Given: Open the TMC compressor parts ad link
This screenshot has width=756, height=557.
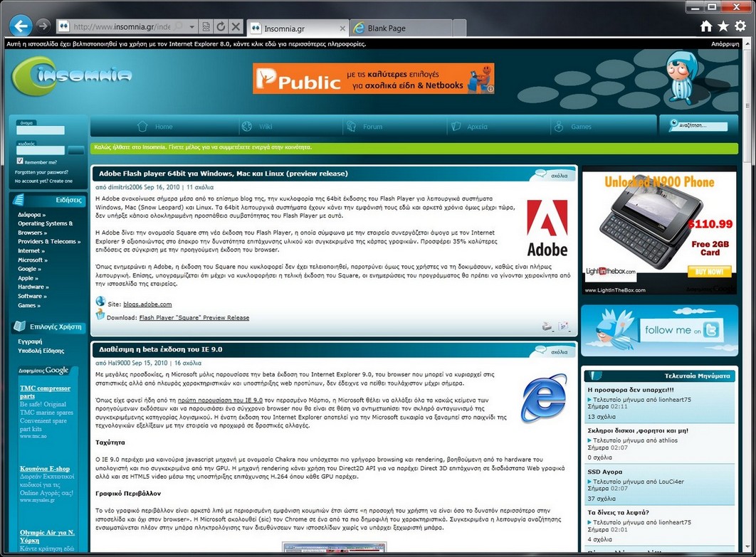Looking at the screenshot, I should point(45,392).
